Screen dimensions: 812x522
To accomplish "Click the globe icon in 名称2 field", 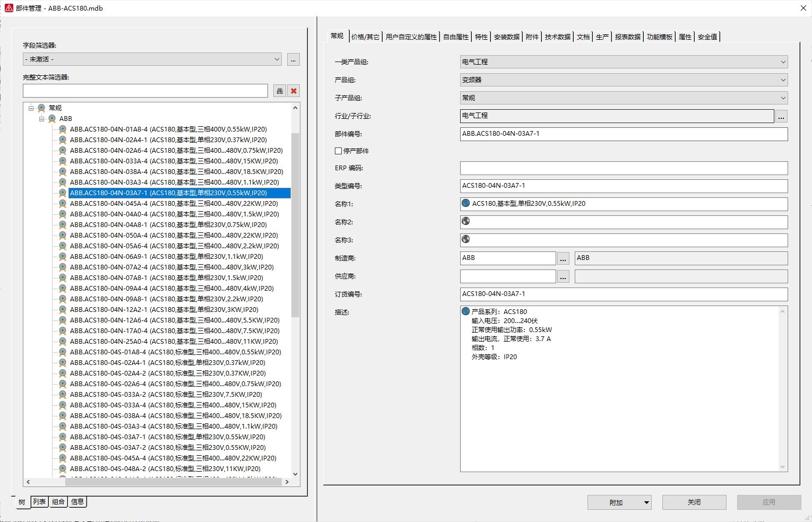I will click(466, 221).
